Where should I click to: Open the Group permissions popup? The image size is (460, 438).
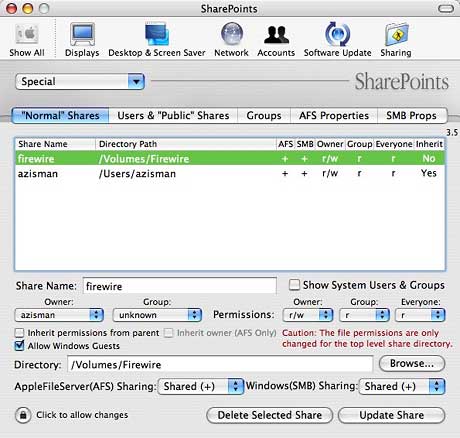[364, 315]
